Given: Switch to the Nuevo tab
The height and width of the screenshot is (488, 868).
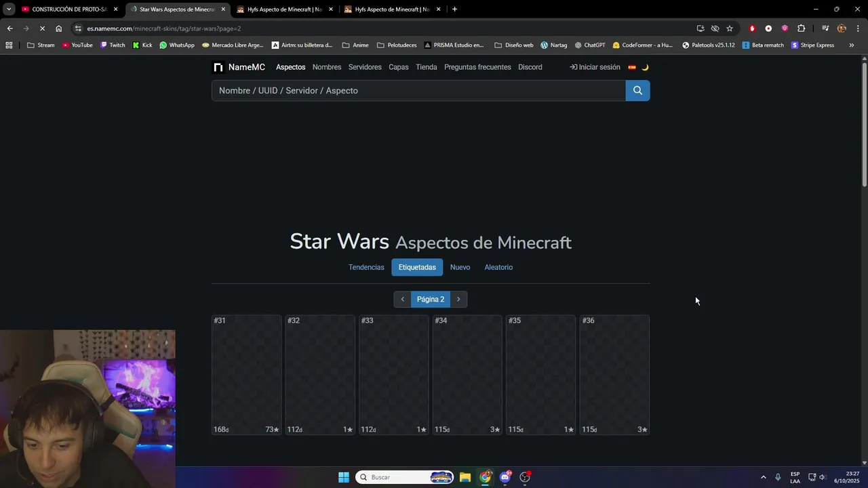Looking at the screenshot, I should (x=460, y=267).
